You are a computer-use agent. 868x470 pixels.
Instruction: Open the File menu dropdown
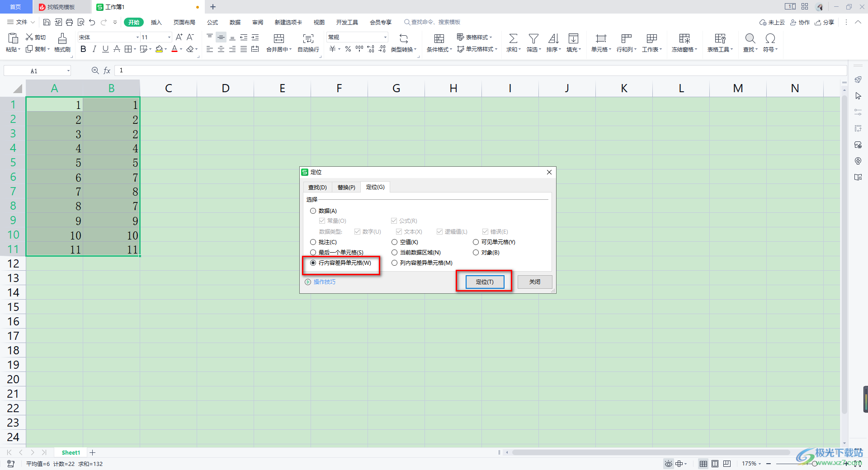pos(21,22)
